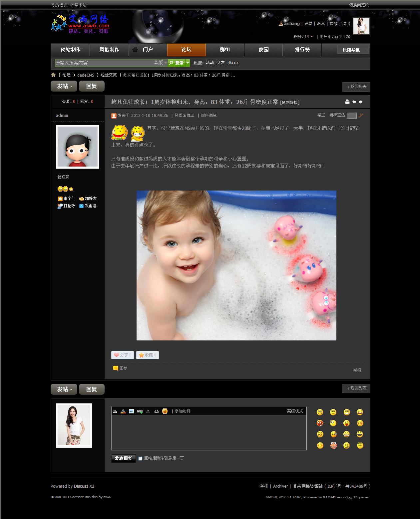Screen dimensions: 420x519
Task: Open the 本版 search scope dropdown
Action: pos(160,63)
